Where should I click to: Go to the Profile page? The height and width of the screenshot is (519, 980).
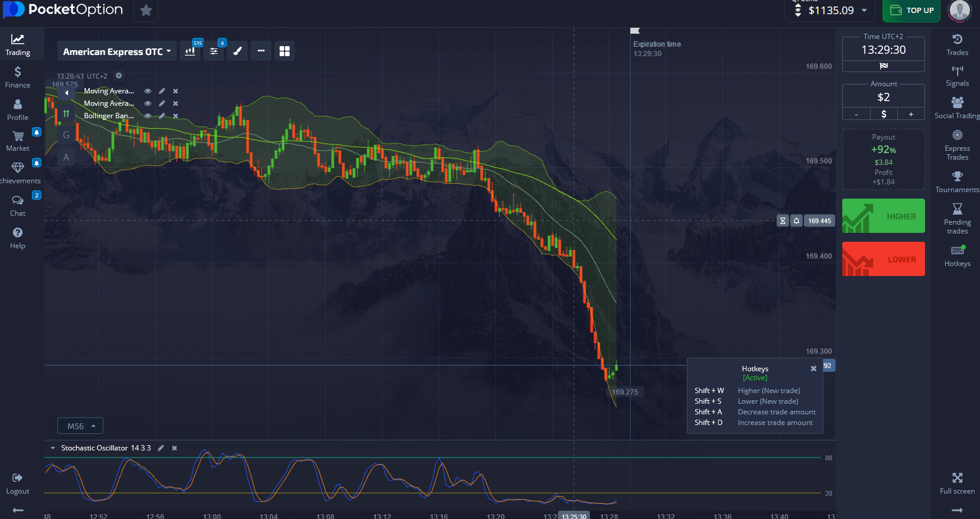18,110
